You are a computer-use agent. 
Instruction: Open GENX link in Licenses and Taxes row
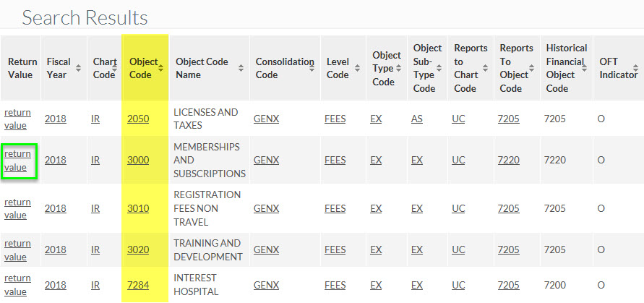(266, 119)
